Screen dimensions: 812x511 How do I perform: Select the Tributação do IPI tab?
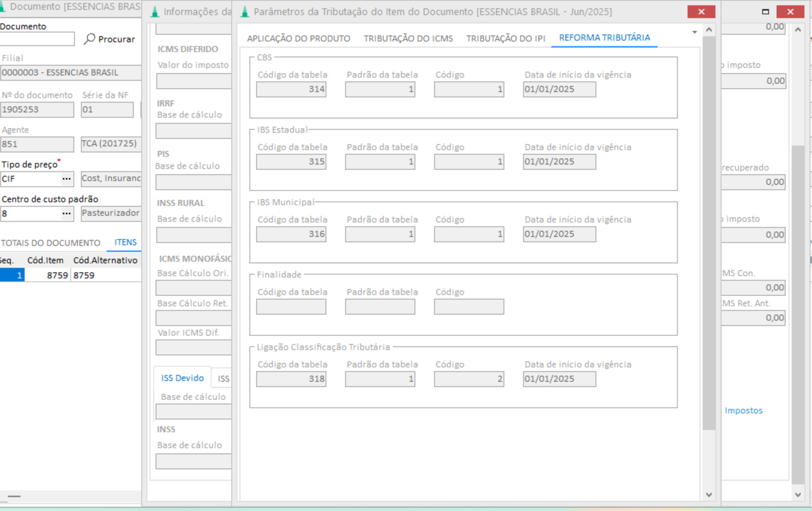[505, 38]
